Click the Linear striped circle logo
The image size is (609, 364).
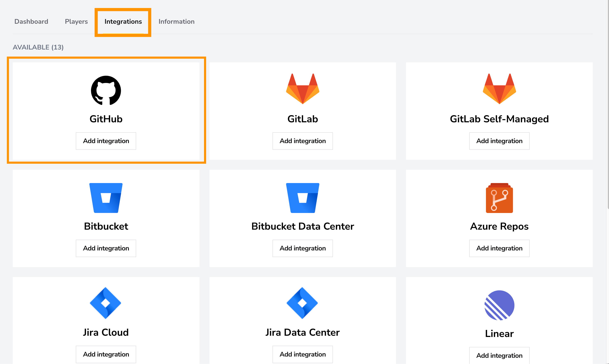tap(499, 305)
